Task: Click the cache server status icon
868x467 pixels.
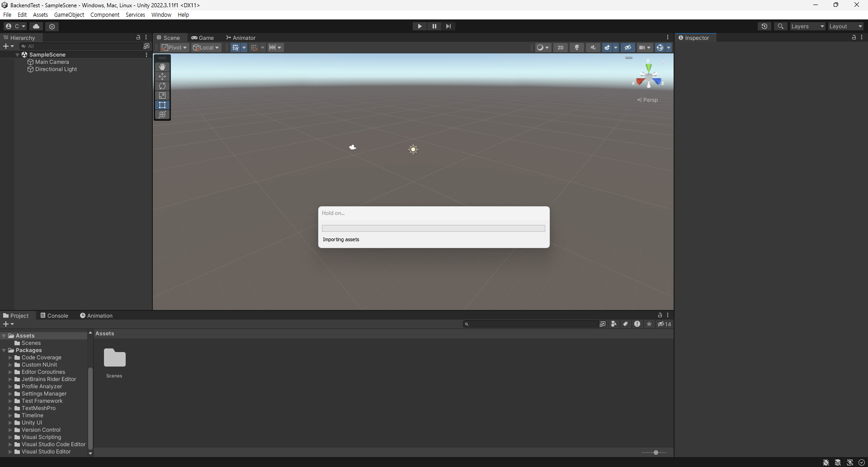Action: pyautogui.click(x=838, y=462)
